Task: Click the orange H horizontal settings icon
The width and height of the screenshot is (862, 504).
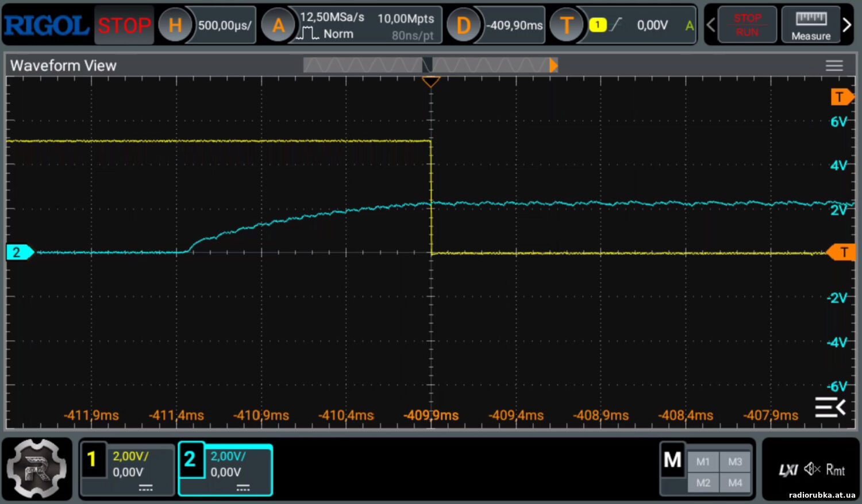Action: point(175,25)
